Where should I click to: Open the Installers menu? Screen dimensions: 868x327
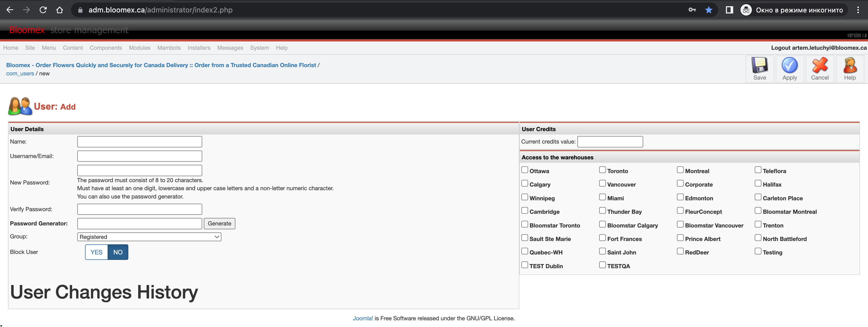[199, 48]
